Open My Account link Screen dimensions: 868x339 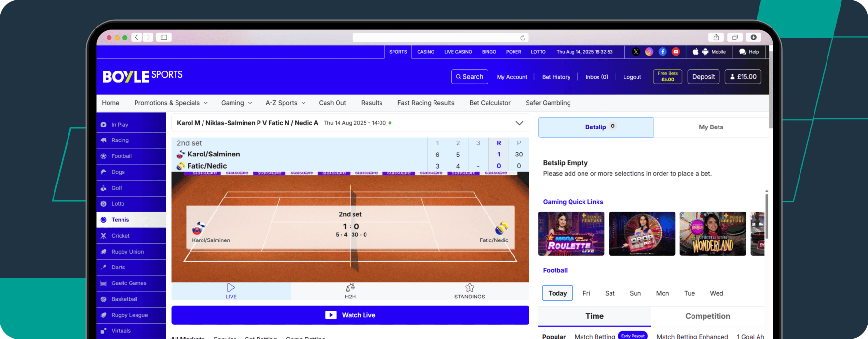pyautogui.click(x=512, y=77)
